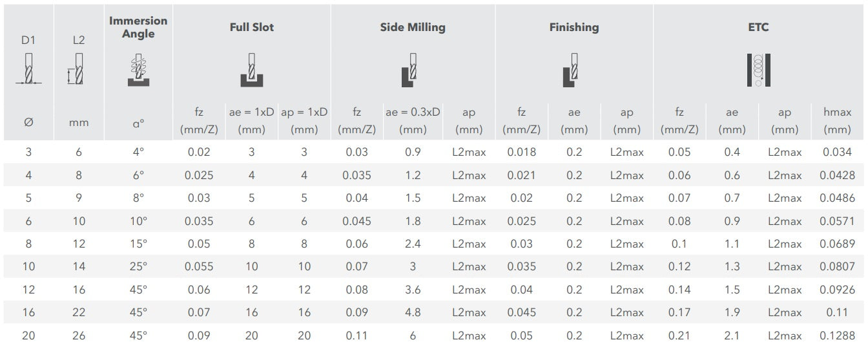Select the hmax (mm) column header

[x=837, y=121]
